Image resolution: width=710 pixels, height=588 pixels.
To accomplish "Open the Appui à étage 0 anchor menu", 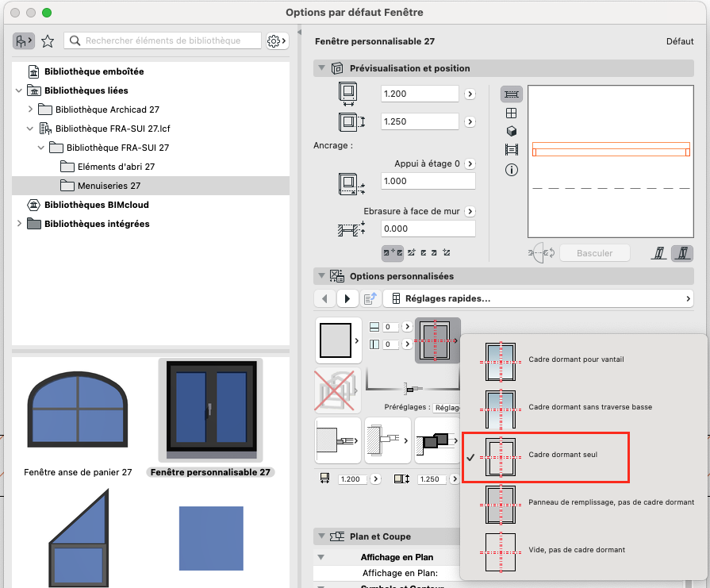I will coord(470,163).
